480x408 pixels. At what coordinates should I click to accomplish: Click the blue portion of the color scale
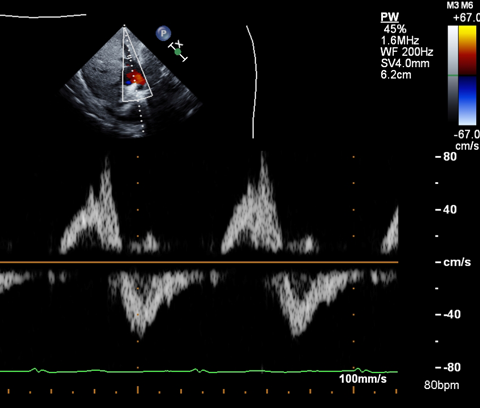click(x=467, y=100)
